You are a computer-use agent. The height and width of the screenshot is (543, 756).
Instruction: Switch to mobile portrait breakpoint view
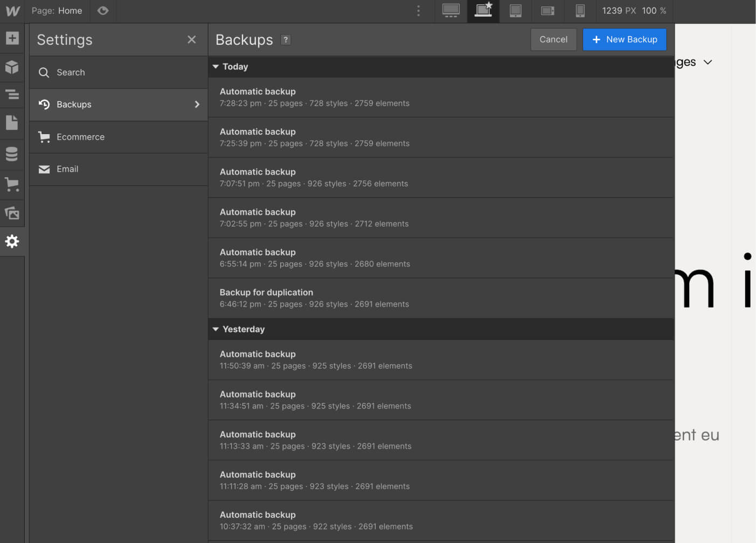click(580, 11)
